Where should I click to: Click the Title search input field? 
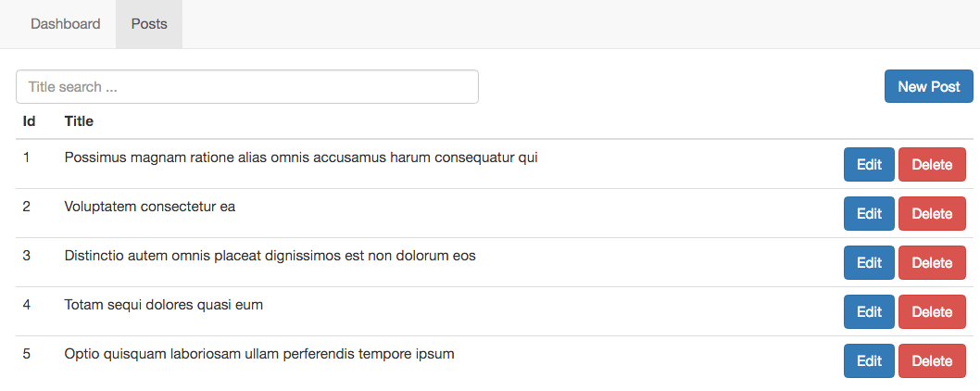coord(247,87)
